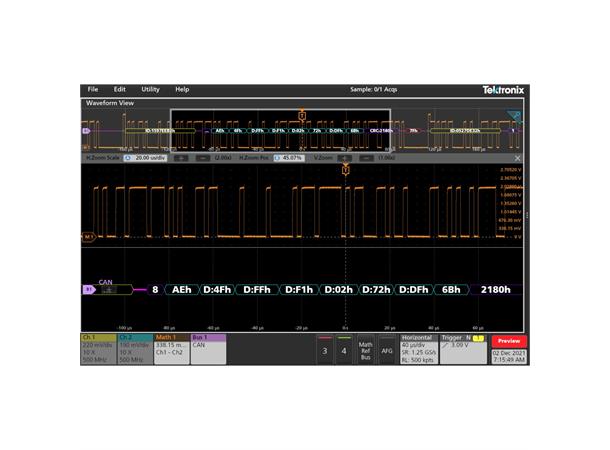Click the M1 math waveform handle

pyautogui.click(x=88, y=237)
